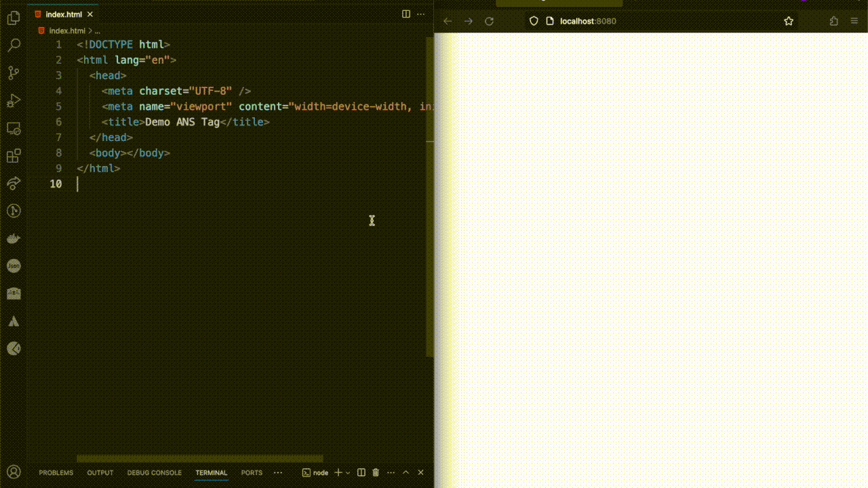Click the round icon below the triangle icon

[14, 348]
